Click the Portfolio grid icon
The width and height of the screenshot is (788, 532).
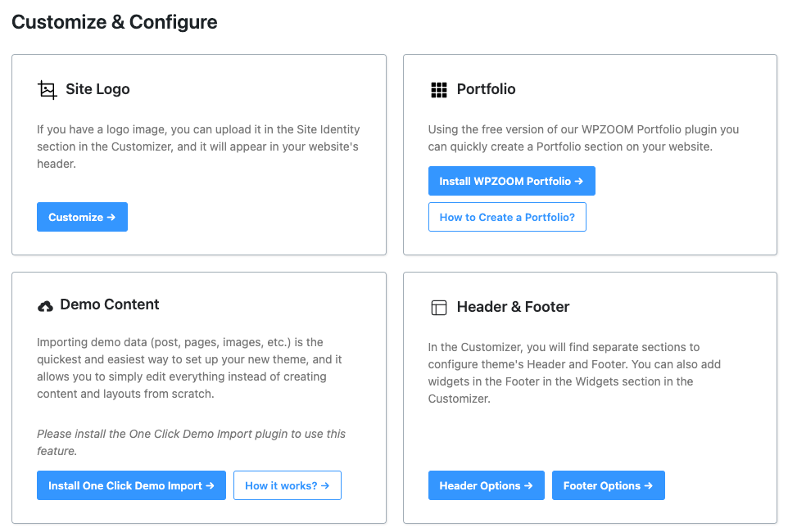439,90
